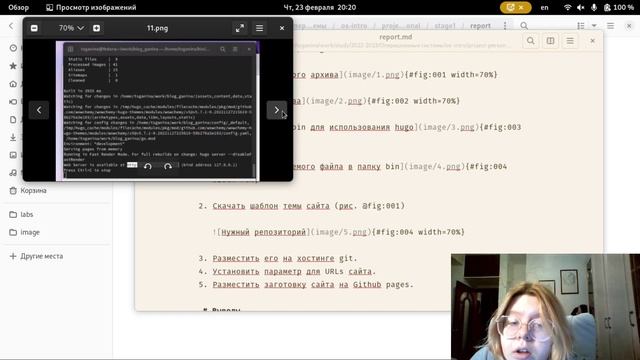Go back in the file manager
The width and height of the screenshot is (640, 360).
point(11,26)
